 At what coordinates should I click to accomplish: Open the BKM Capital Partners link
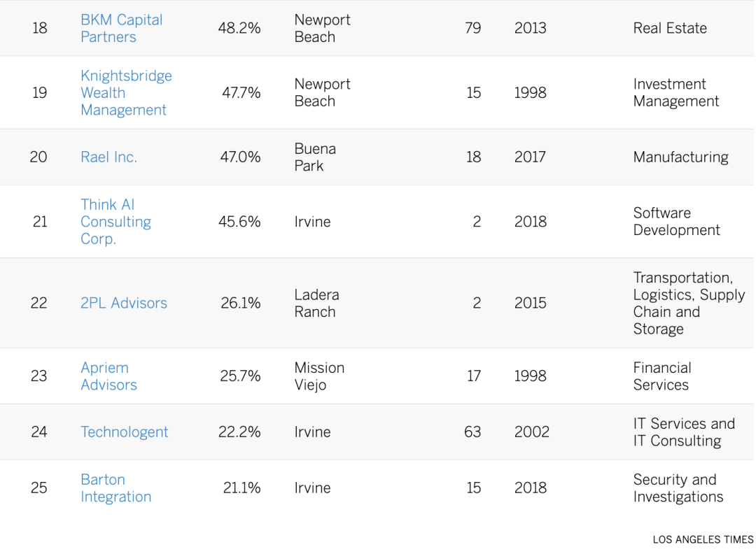tap(121, 29)
